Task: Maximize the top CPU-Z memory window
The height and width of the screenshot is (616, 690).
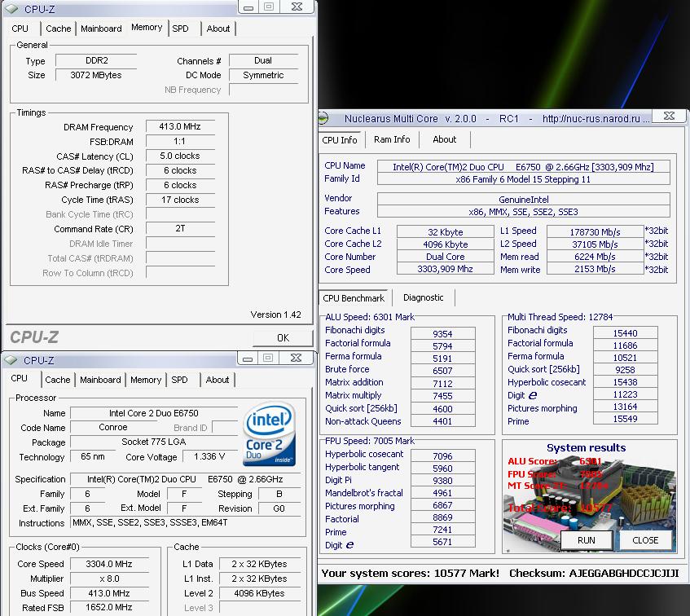Action: pos(269,7)
